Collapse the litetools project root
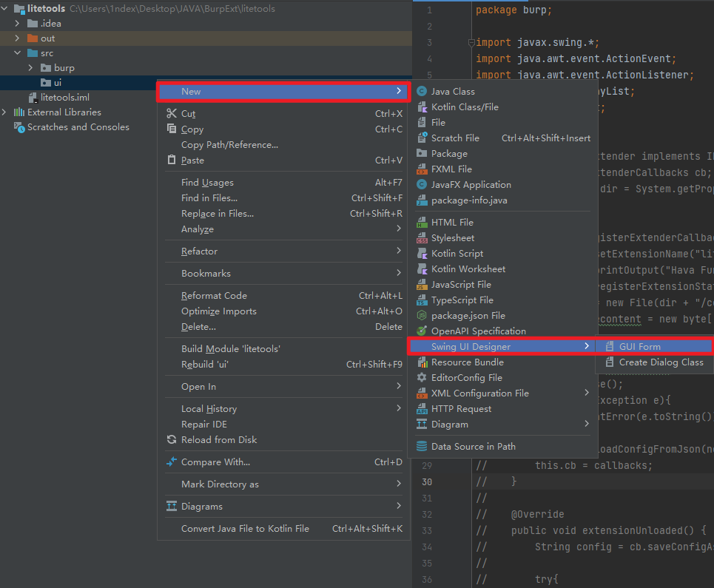714x588 pixels. [x=4, y=8]
